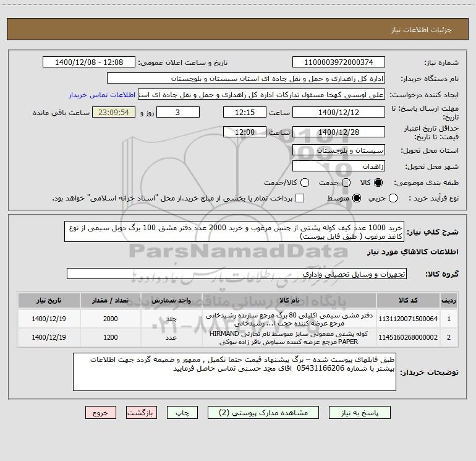
Task: Click date 1400/12/19 in row 1
Action: pyautogui.click(x=49, y=319)
